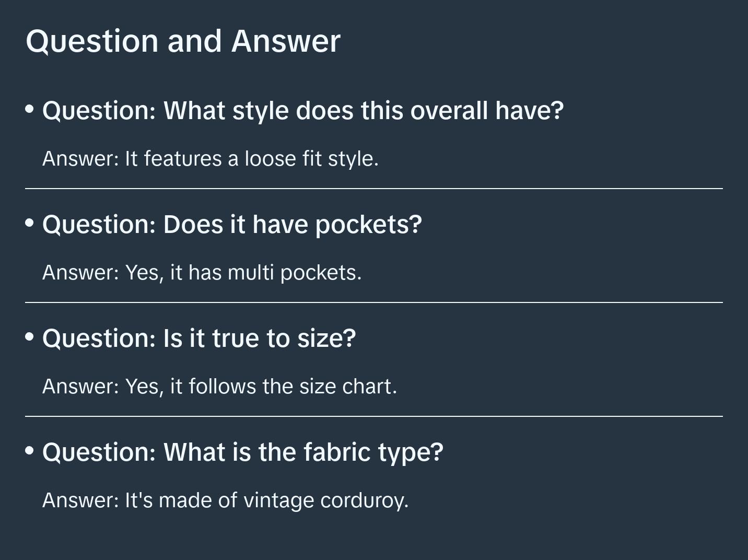
Task: Click the 'Question and Answer' heading
Action: [x=183, y=41]
